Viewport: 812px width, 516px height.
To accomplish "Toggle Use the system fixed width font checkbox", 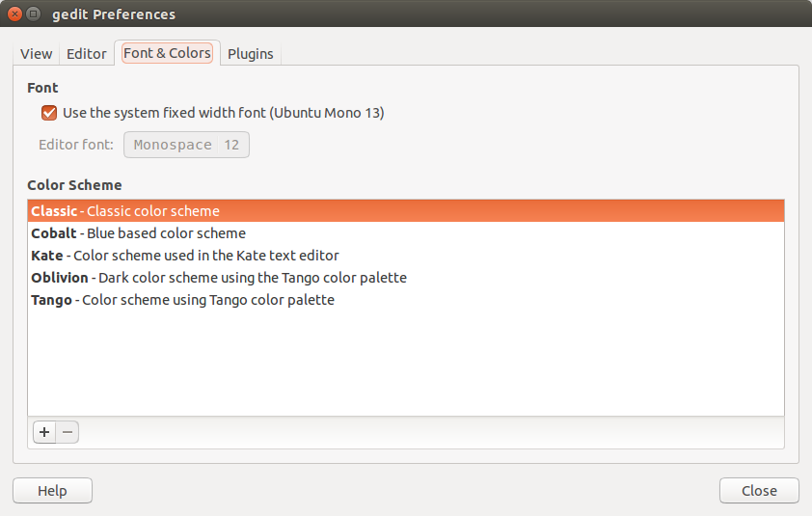I will click(49, 113).
